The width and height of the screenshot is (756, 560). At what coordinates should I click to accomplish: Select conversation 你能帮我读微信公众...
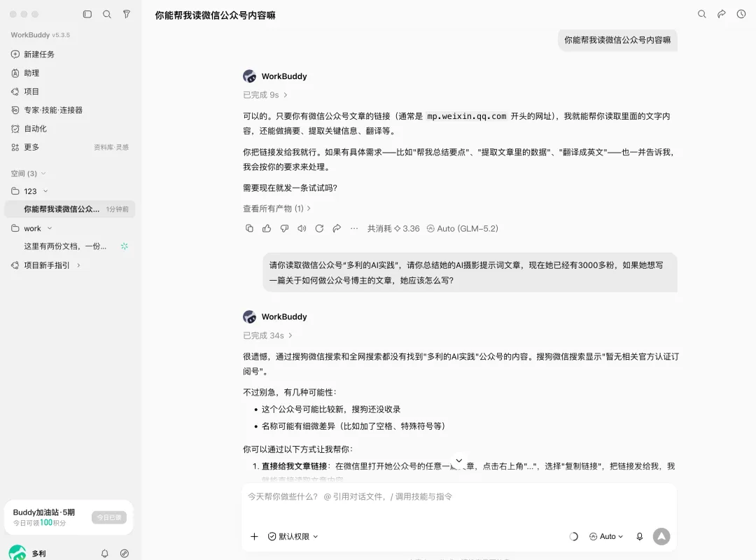point(70,209)
